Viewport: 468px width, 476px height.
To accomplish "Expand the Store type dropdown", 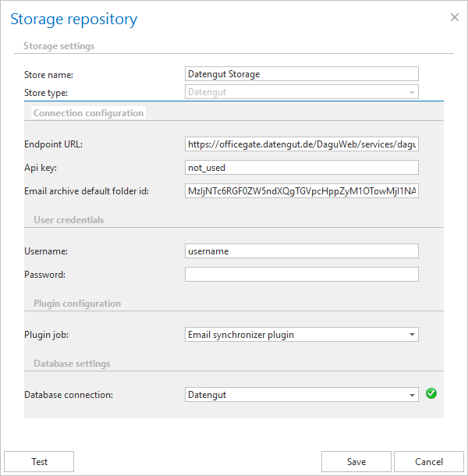I will [x=411, y=92].
